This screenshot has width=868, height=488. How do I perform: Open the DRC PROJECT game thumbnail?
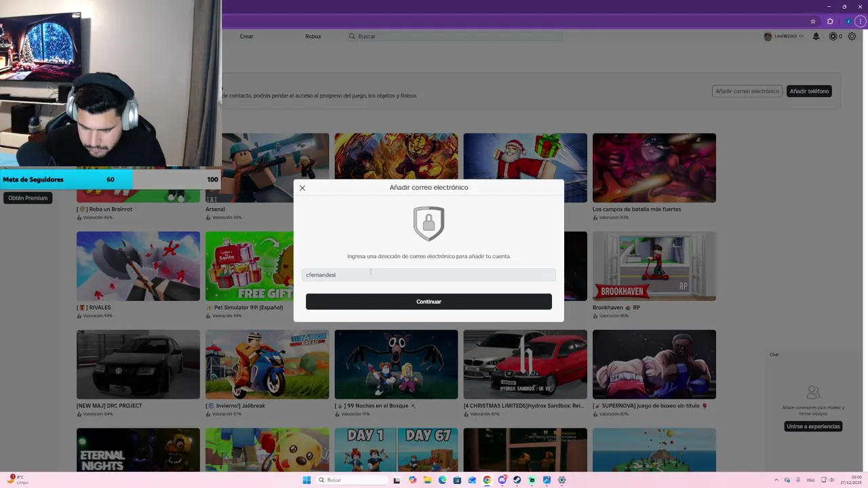[x=138, y=365]
